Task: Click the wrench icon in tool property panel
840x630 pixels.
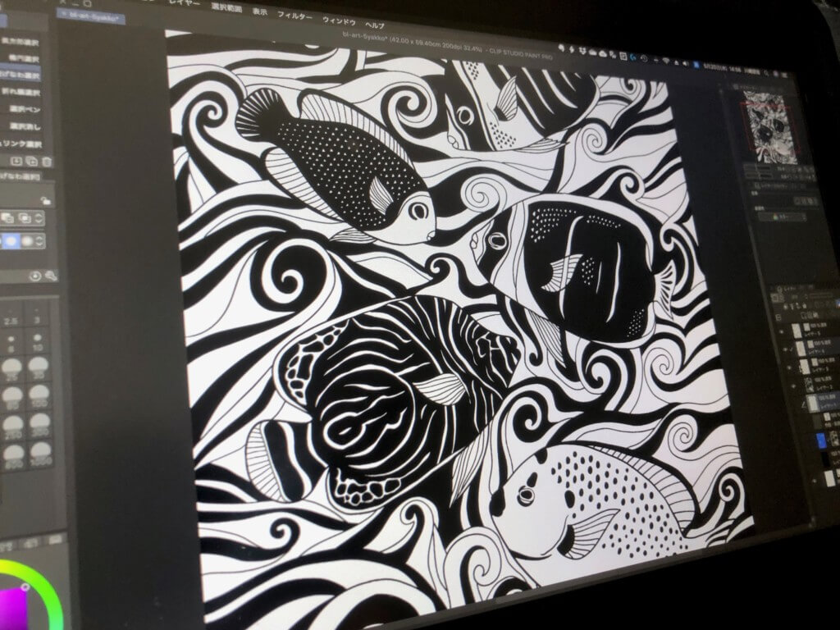Action: coord(52,276)
